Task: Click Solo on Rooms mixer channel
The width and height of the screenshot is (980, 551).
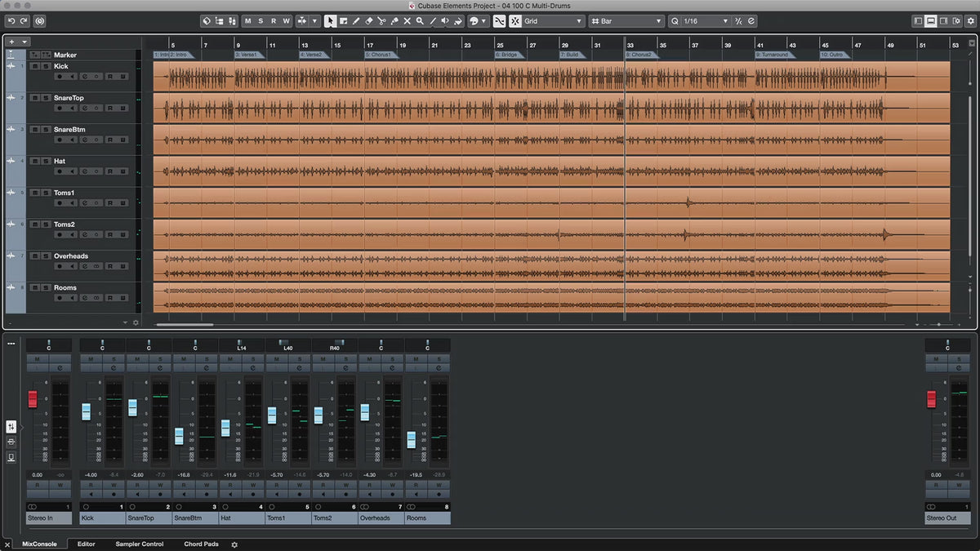Action: tap(439, 359)
